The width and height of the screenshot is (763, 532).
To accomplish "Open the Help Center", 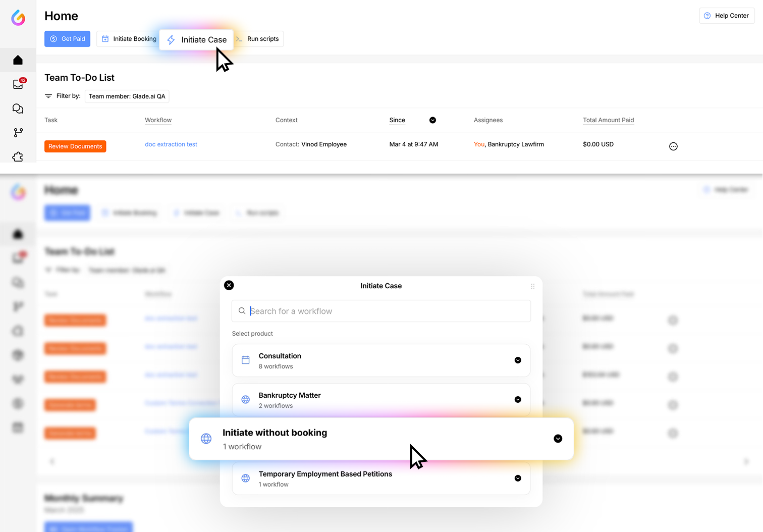I will 727,16.
